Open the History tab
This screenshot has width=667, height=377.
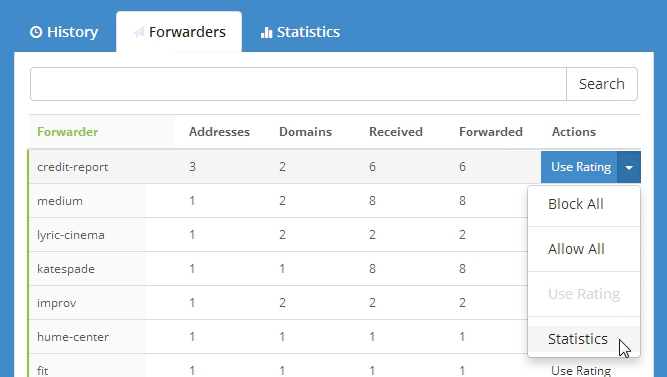[x=64, y=32]
